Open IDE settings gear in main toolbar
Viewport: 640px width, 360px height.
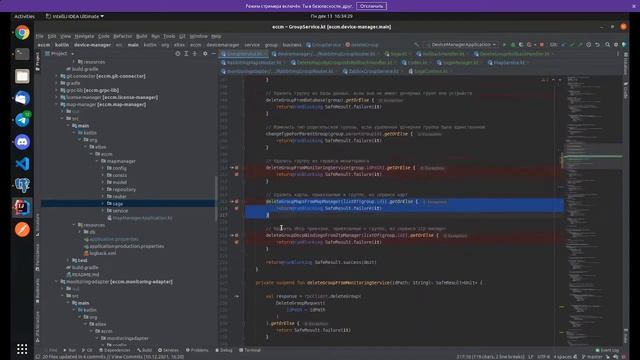coord(616,44)
